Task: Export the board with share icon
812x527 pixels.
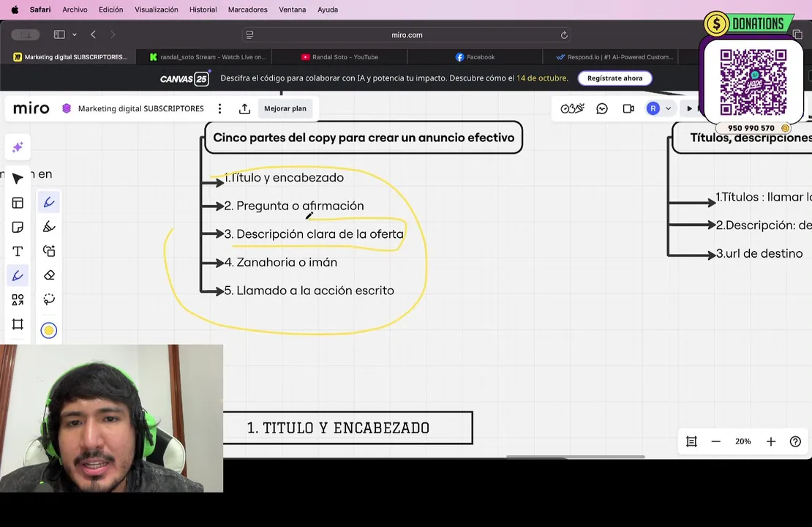Action: tap(244, 108)
